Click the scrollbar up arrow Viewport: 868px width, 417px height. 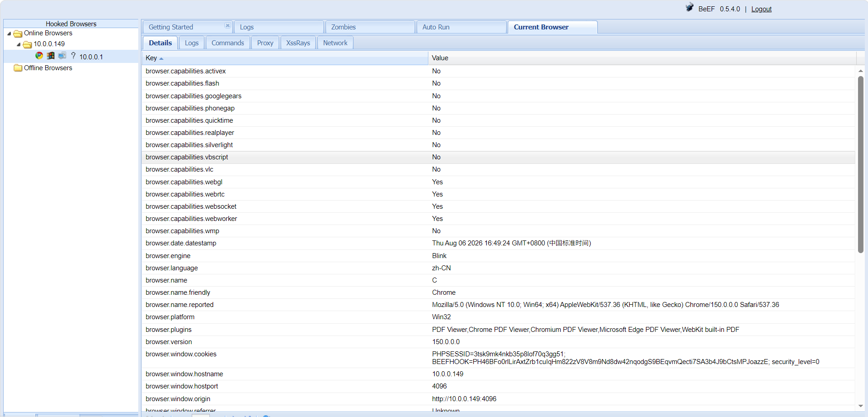tap(860, 71)
